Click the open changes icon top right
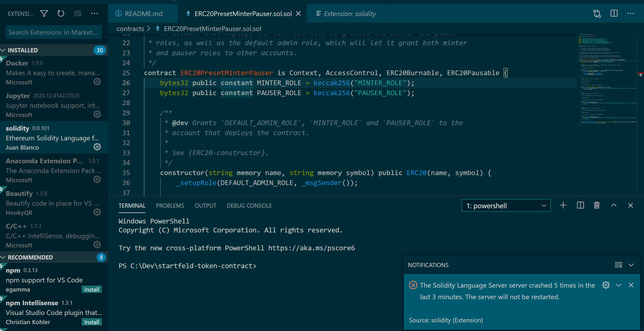644x331 pixels. coord(597,13)
